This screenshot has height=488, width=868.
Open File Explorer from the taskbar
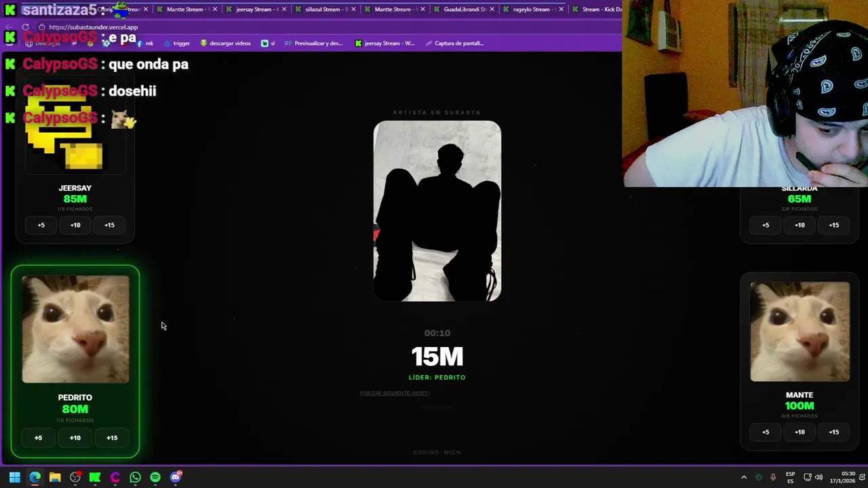point(55,477)
